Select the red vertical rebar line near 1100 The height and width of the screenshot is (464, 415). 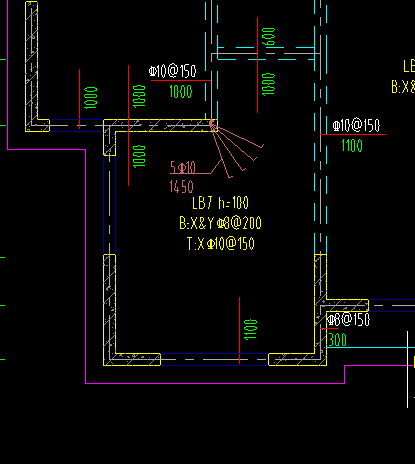pyautogui.click(x=239, y=330)
